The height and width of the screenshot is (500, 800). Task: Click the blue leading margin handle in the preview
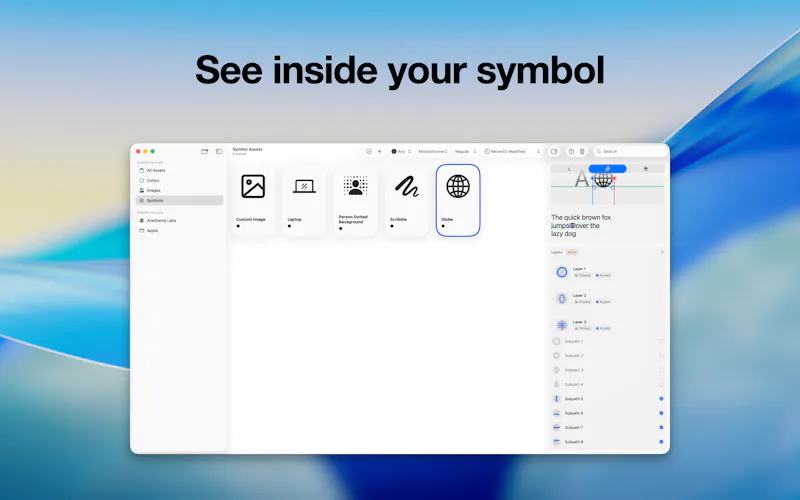click(593, 178)
